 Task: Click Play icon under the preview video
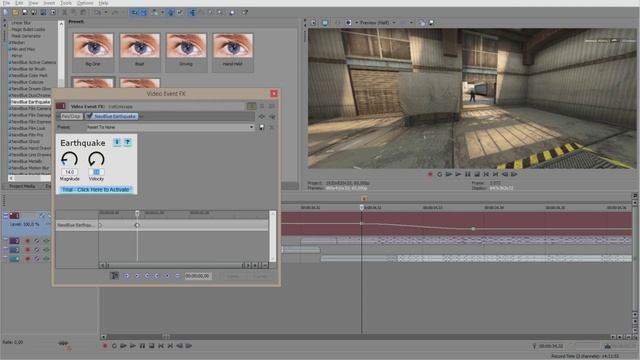pyautogui.click(x=458, y=174)
